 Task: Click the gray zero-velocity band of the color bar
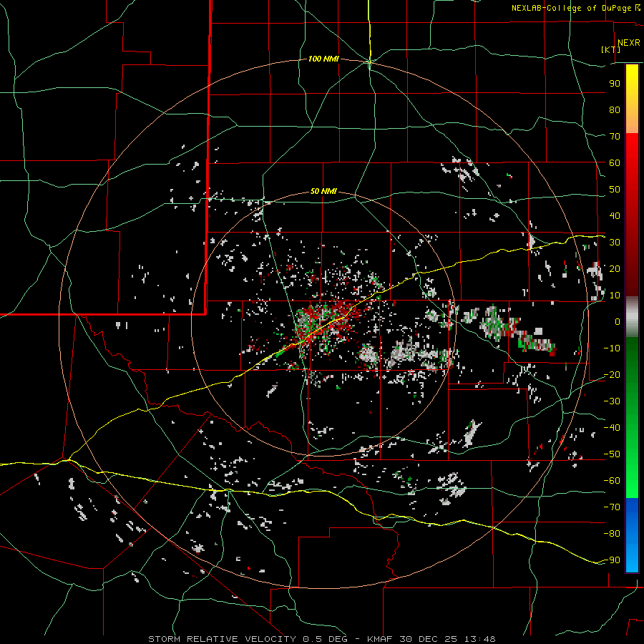(632, 317)
